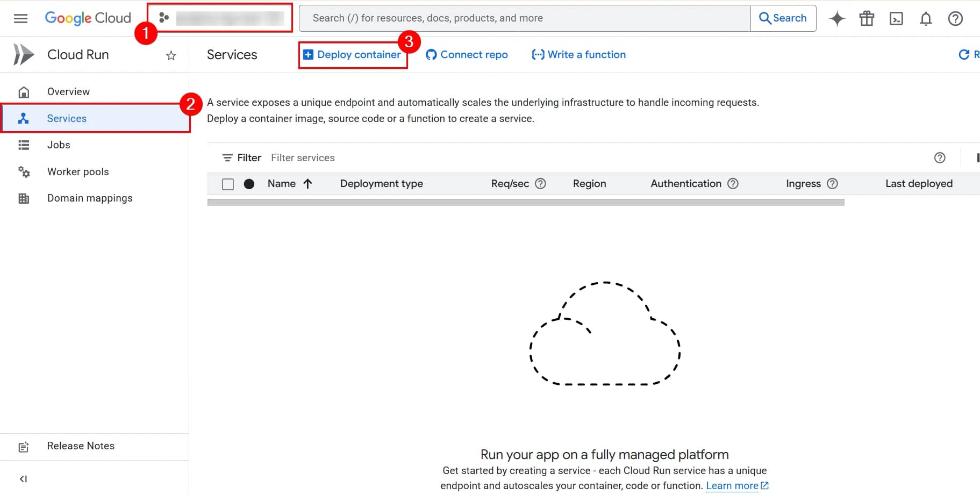Screen dimensions: 980x495
Task: Click the Gemini sparkle icon
Action: [837, 19]
